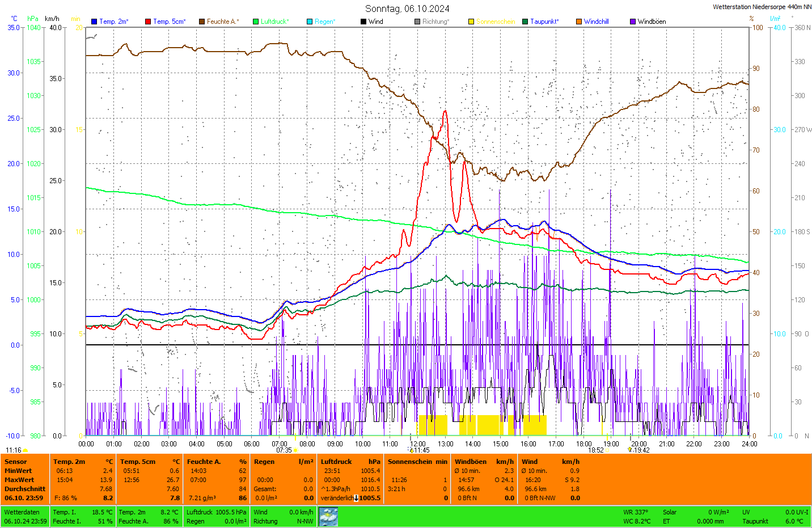Click the cyan Regen legend square
The width and height of the screenshot is (812, 528).
coord(310,22)
